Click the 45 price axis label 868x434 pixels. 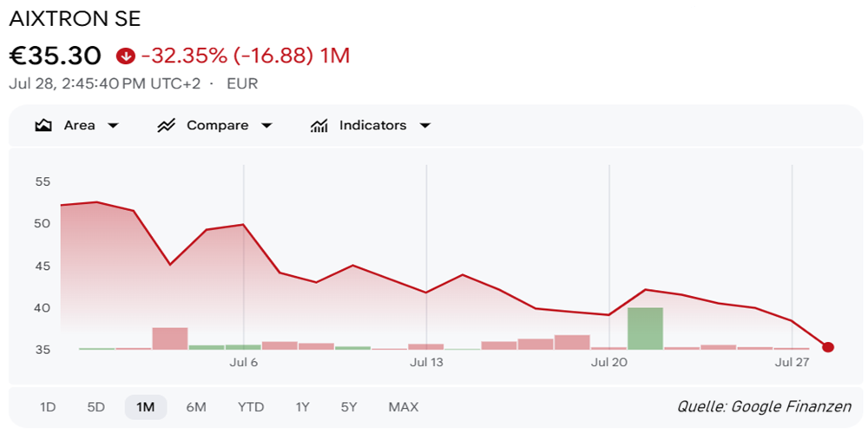pos(43,266)
